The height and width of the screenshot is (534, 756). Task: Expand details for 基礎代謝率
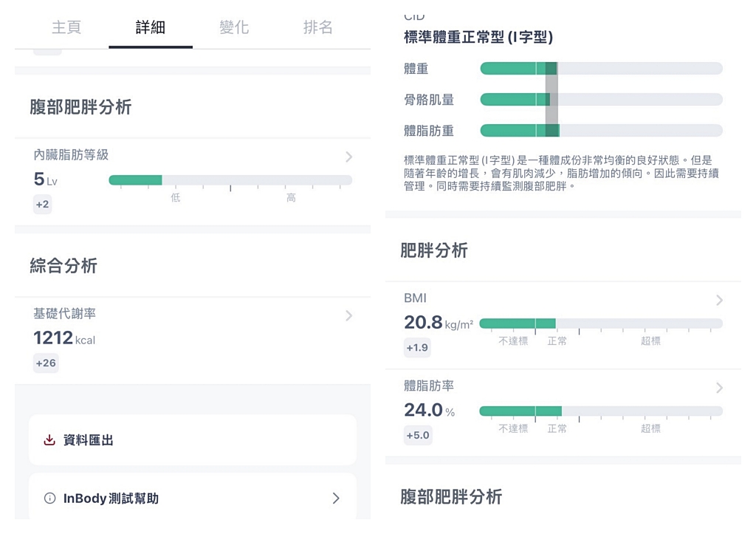click(x=348, y=315)
